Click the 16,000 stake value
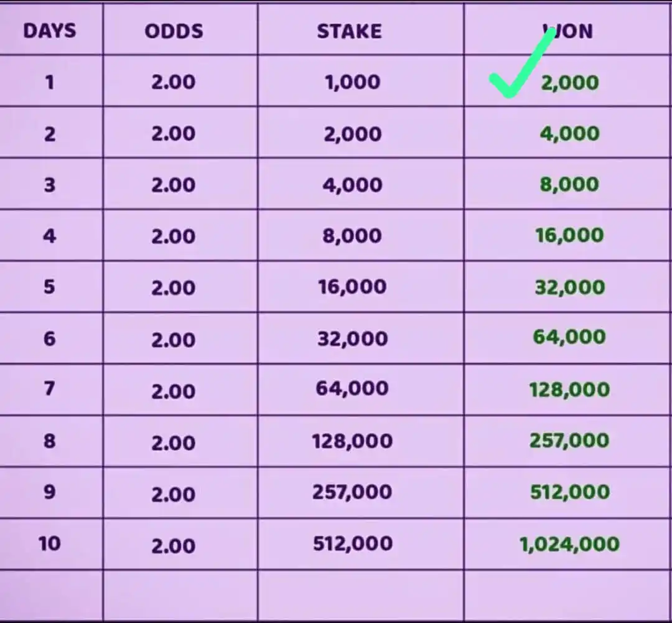 tap(352, 286)
